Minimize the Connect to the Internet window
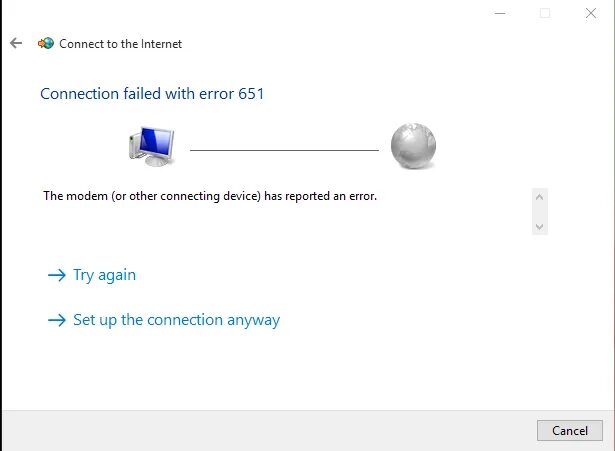This screenshot has width=615, height=451. [x=499, y=13]
